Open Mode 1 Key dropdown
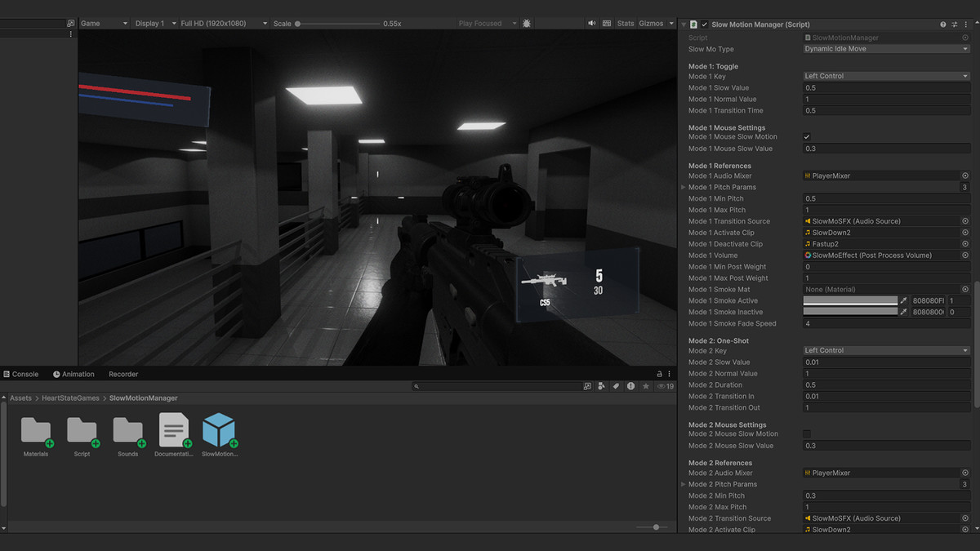This screenshot has width=980, height=551. [886, 76]
